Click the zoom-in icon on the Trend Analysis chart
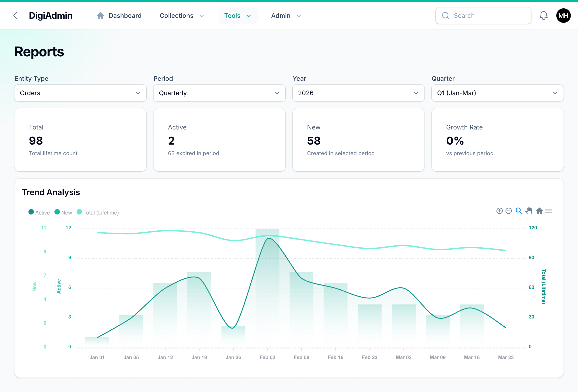Screen dimensions: 578x392 pos(500,211)
